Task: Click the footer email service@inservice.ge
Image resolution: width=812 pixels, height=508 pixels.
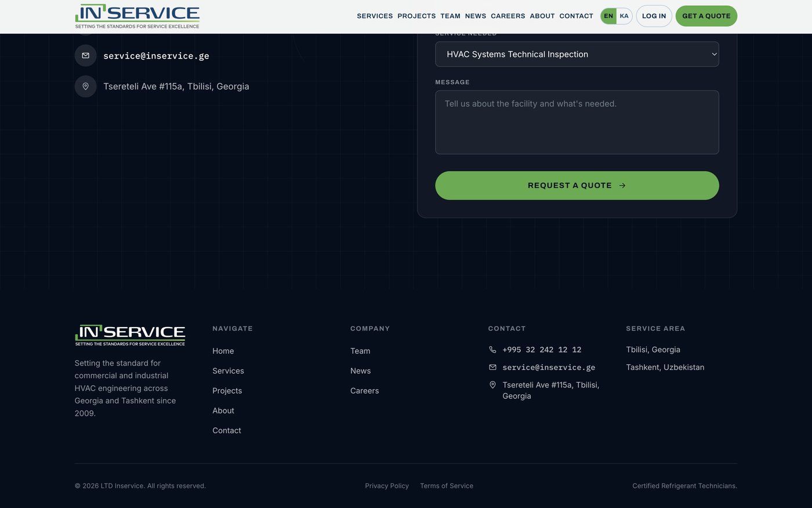Action: pos(549,367)
